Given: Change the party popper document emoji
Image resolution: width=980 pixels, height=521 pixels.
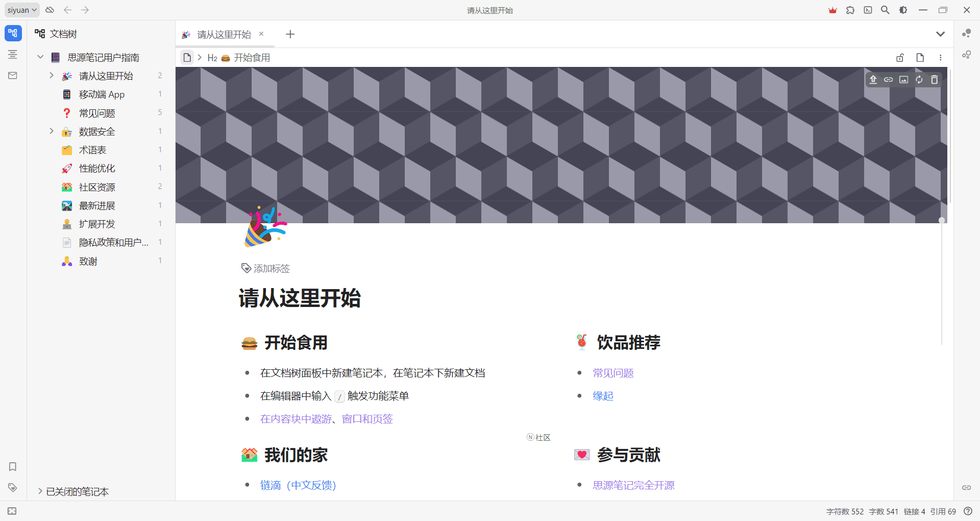Looking at the screenshot, I should [x=265, y=226].
